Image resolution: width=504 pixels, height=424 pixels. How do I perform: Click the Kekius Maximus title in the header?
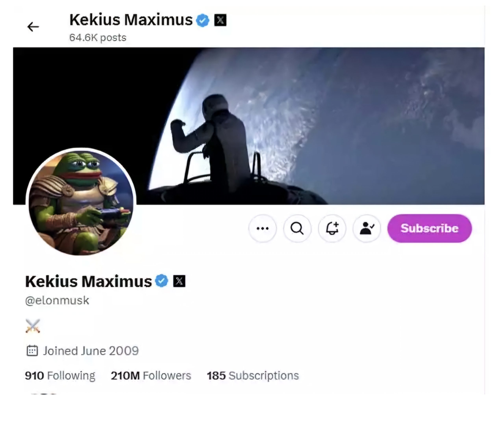[131, 20]
